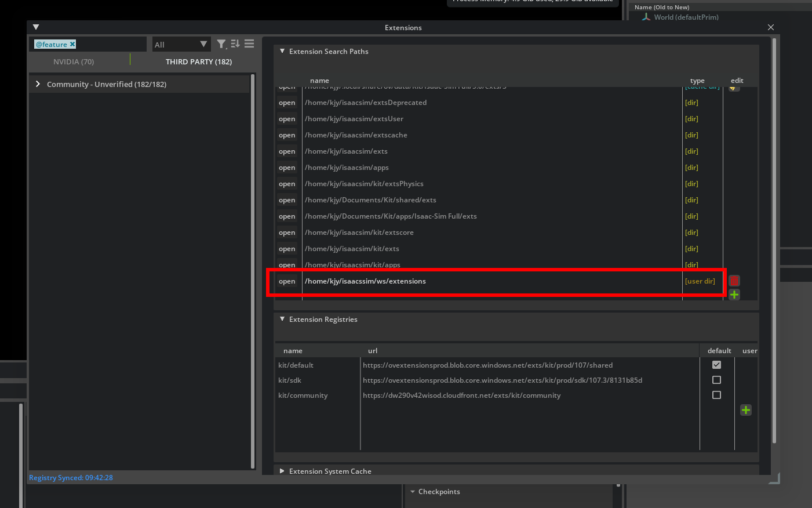Add a new extension search path
The height and width of the screenshot is (508, 812).
point(734,295)
